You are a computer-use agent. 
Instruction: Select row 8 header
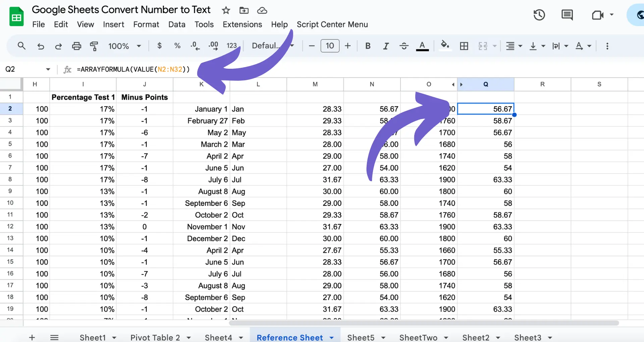(10, 179)
